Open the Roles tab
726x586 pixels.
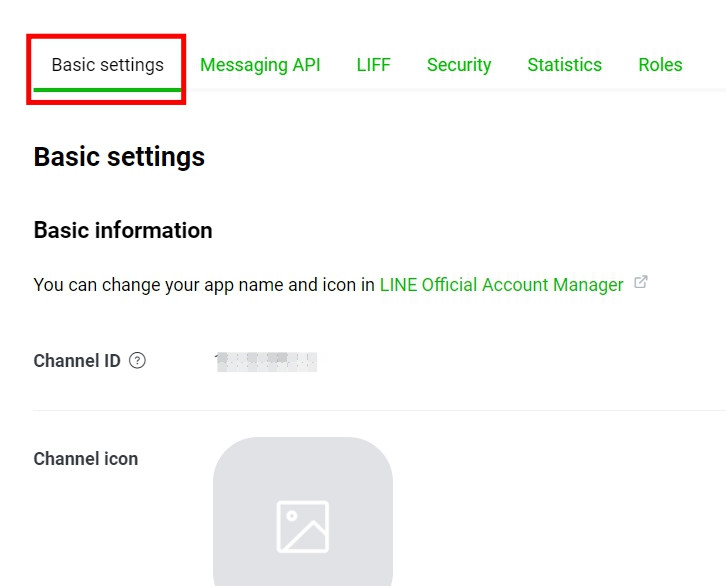[660, 65]
